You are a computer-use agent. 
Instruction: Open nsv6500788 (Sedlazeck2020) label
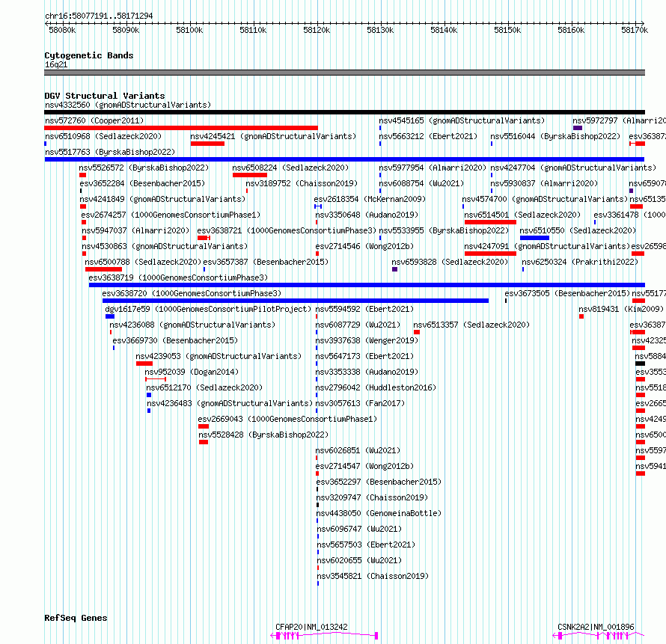(x=143, y=262)
